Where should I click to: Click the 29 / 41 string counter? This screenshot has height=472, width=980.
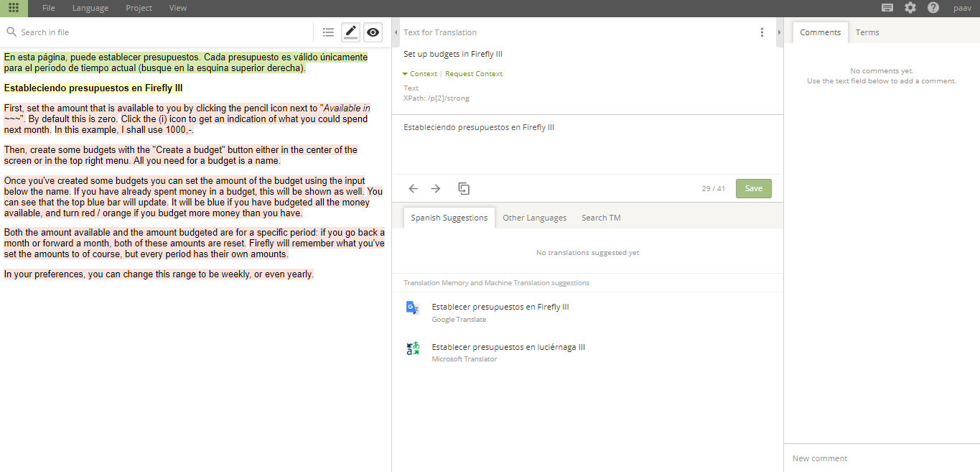click(x=713, y=189)
